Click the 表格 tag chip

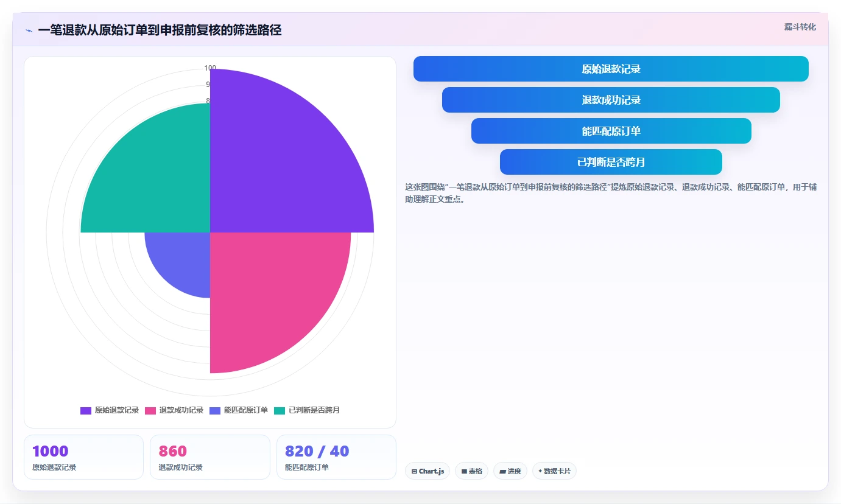(x=471, y=471)
